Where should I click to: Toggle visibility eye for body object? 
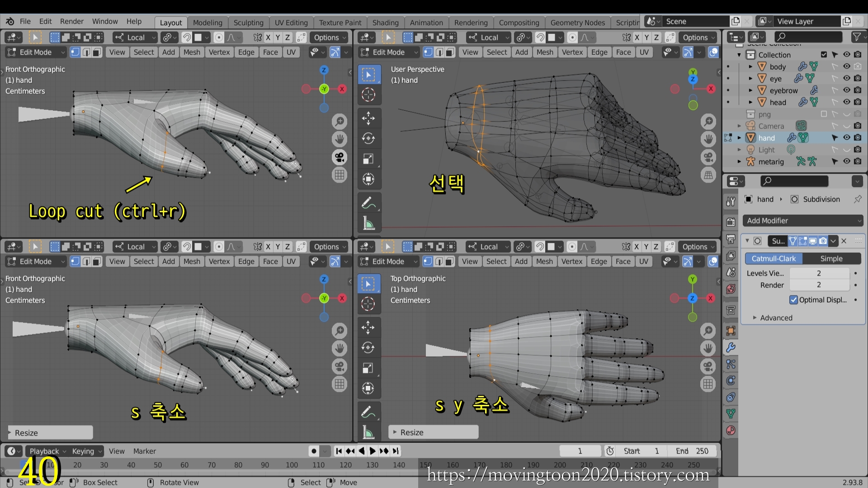(846, 66)
